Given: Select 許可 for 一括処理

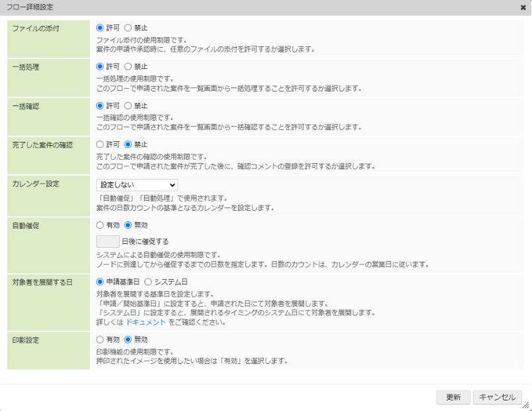Looking at the screenshot, I should point(101,66).
